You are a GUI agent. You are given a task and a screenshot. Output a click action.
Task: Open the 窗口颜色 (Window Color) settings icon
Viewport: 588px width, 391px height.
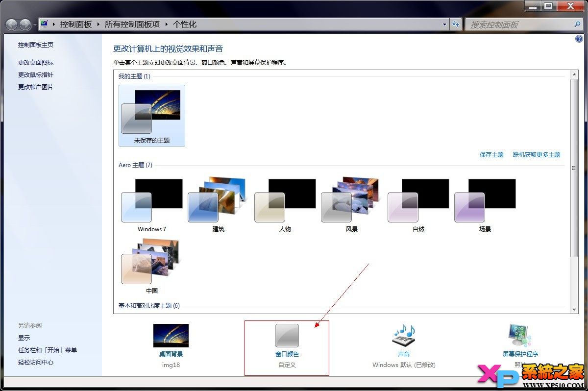click(x=287, y=336)
